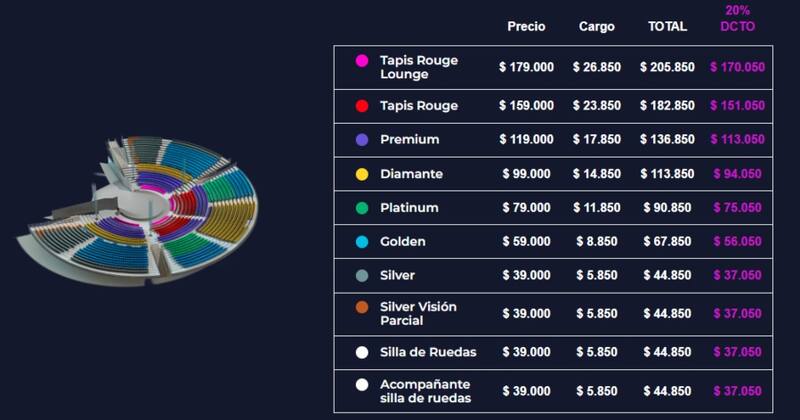
Task: Click the light blue Golden dot
Action: tap(362, 241)
